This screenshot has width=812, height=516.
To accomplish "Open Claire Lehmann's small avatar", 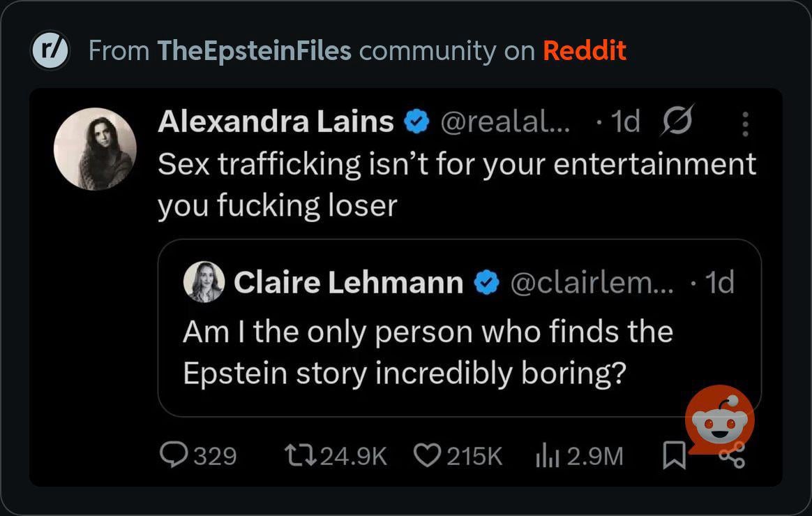I will pyautogui.click(x=204, y=282).
